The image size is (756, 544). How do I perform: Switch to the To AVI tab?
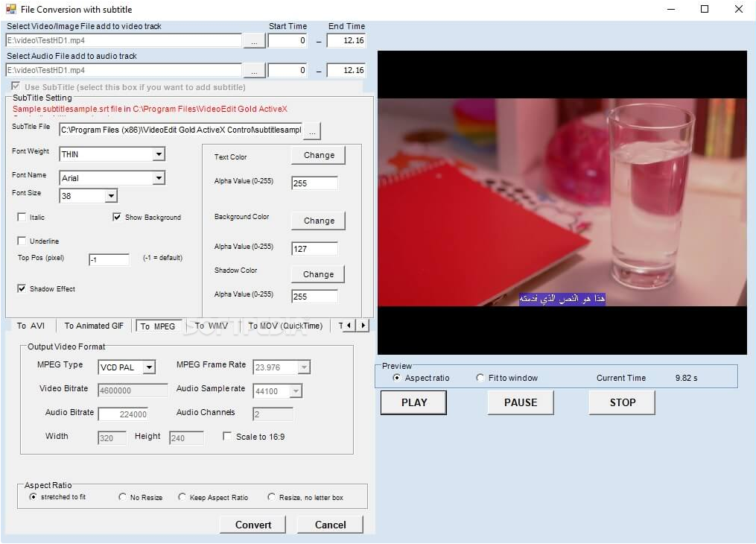[31, 326]
